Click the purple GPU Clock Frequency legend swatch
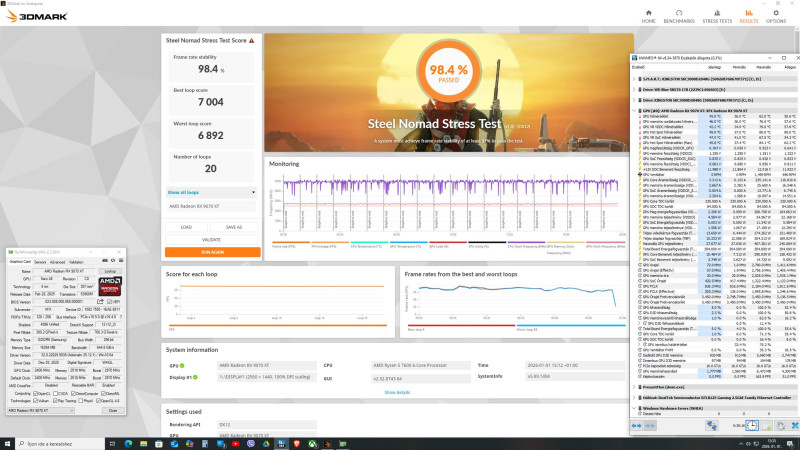800x450 pixels. (526, 242)
